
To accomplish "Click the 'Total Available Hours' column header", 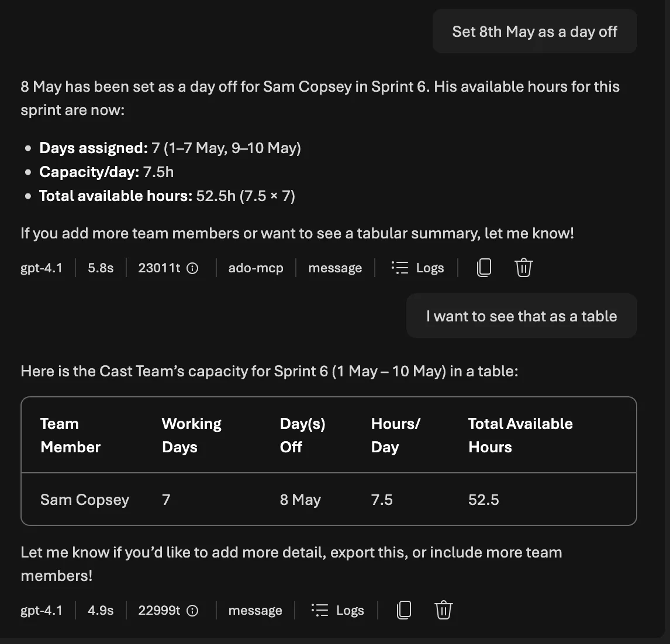I will click(520, 435).
